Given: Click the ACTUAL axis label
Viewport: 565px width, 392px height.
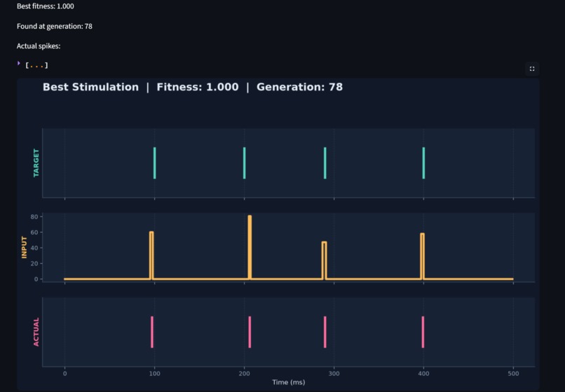Looking at the screenshot, I should click(36, 332).
